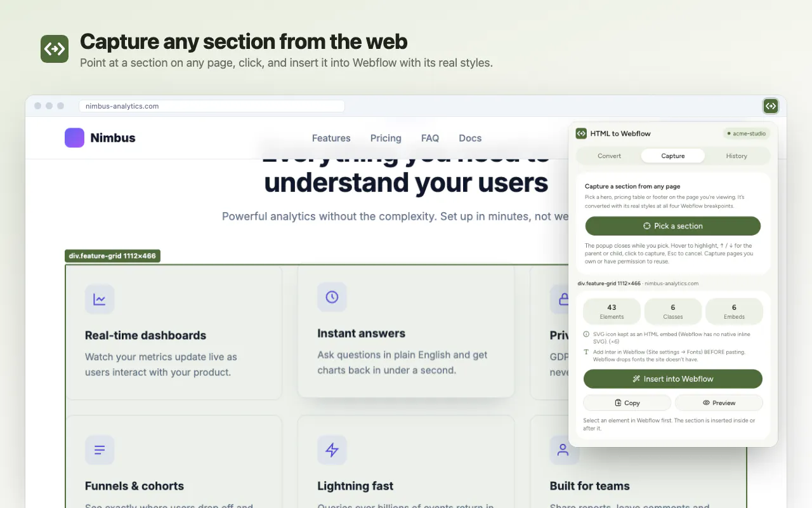Click the 6 Embeds stat tile

pyautogui.click(x=734, y=311)
